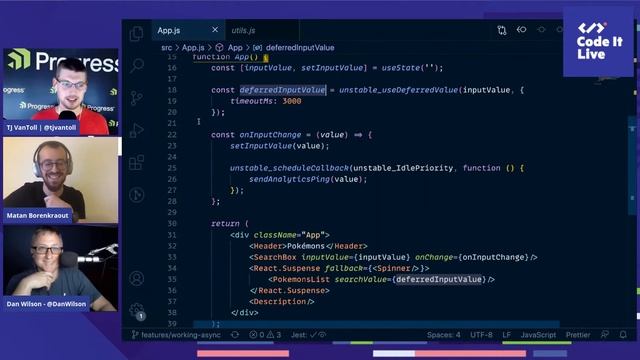
Task: Click the synchronize changes icon in status bar
Action: 235,335
